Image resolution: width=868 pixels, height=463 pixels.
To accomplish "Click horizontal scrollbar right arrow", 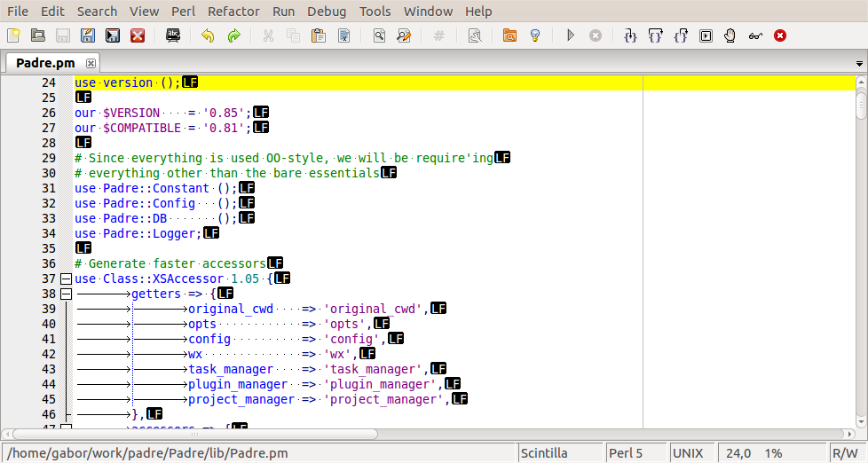I will 850,435.
